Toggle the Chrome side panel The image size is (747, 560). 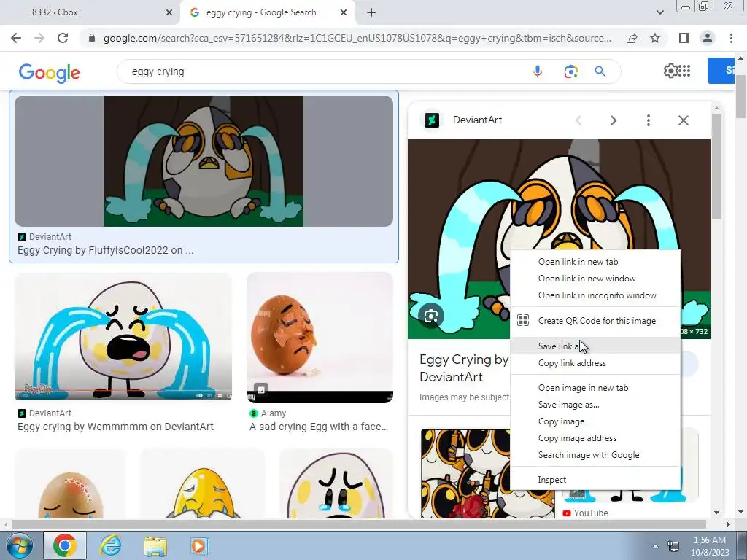(x=684, y=38)
